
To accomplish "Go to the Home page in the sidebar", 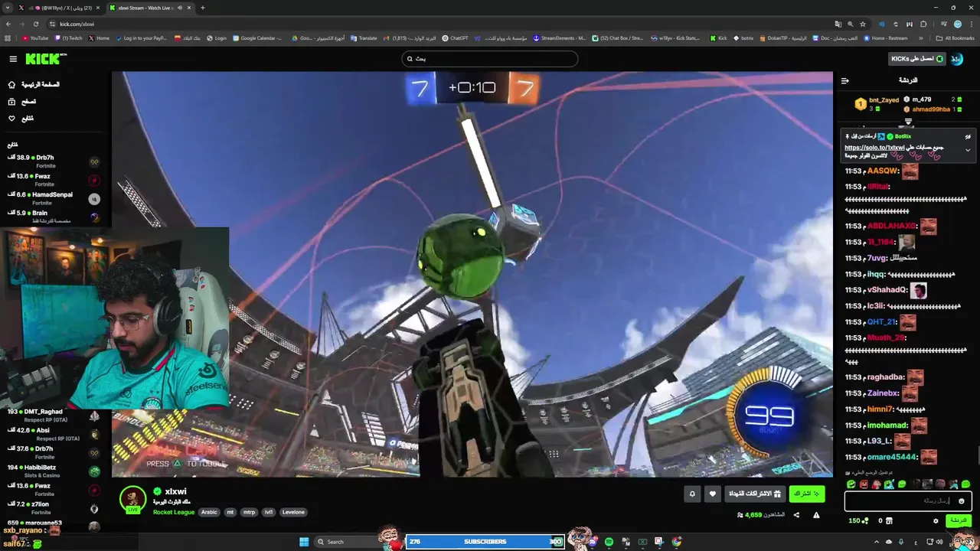I will (x=34, y=84).
